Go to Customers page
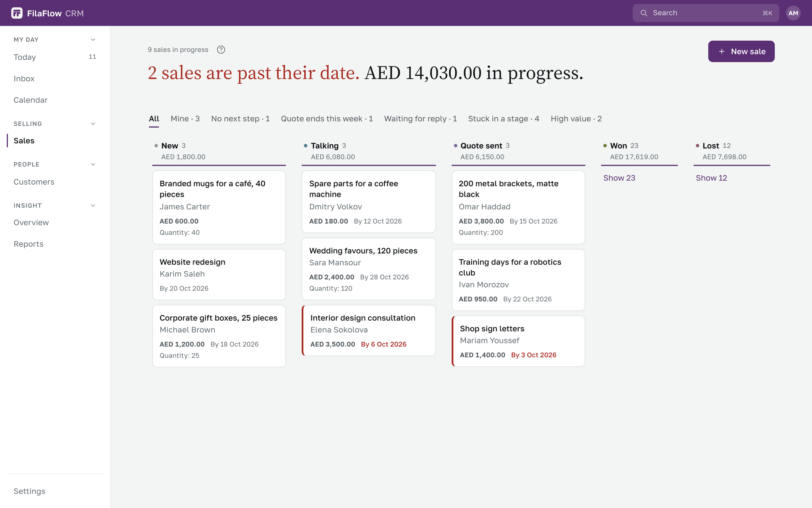The image size is (812, 508). pyautogui.click(x=55, y=182)
